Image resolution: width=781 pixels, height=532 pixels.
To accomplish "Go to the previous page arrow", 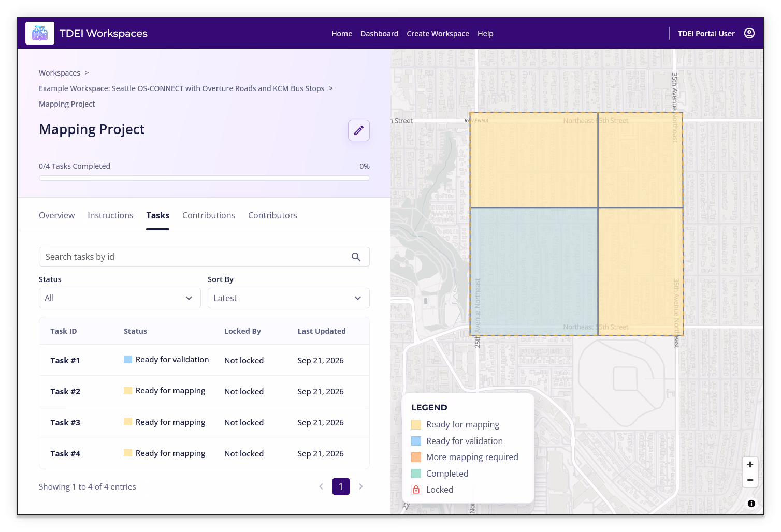I will click(321, 486).
